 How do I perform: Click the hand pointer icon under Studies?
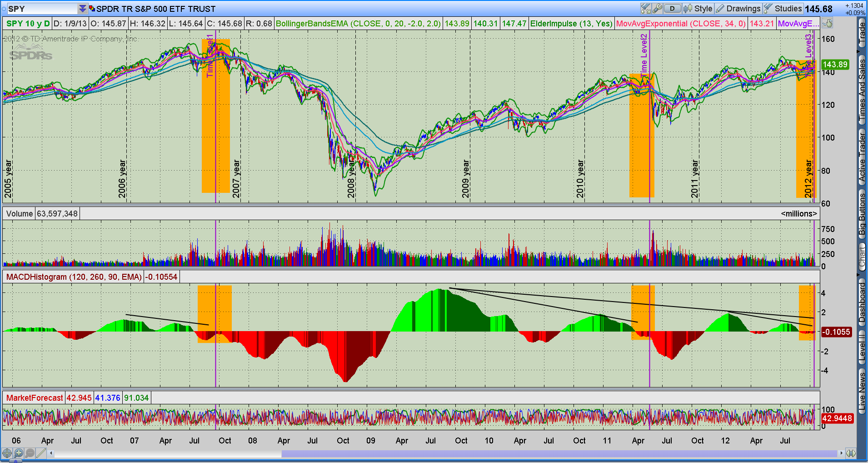coord(827,23)
